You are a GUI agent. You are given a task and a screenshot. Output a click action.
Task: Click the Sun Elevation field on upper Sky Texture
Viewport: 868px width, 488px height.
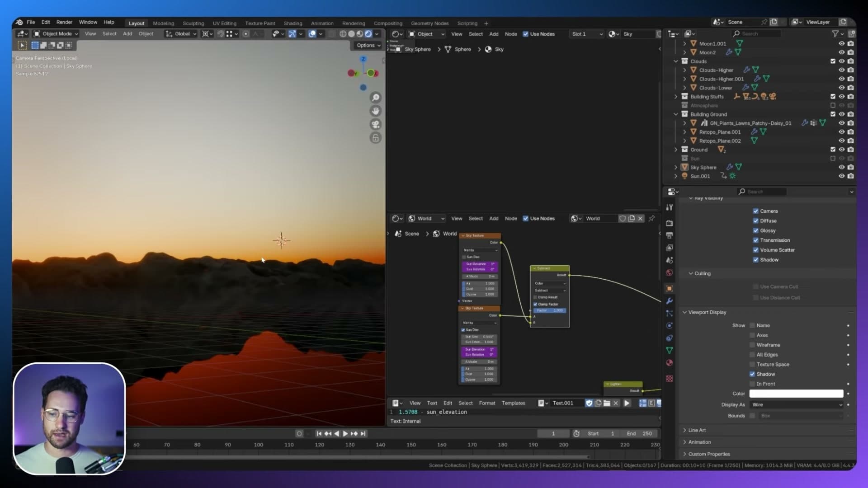[480, 264]
